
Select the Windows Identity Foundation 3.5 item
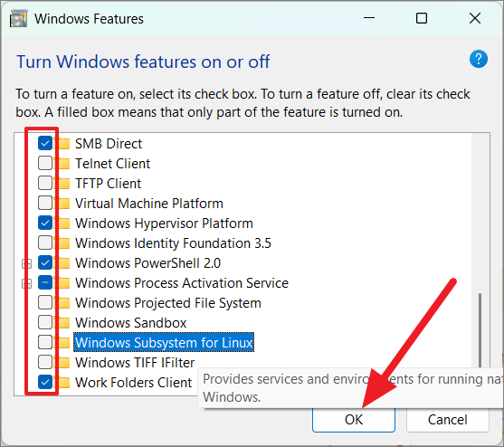173,243
